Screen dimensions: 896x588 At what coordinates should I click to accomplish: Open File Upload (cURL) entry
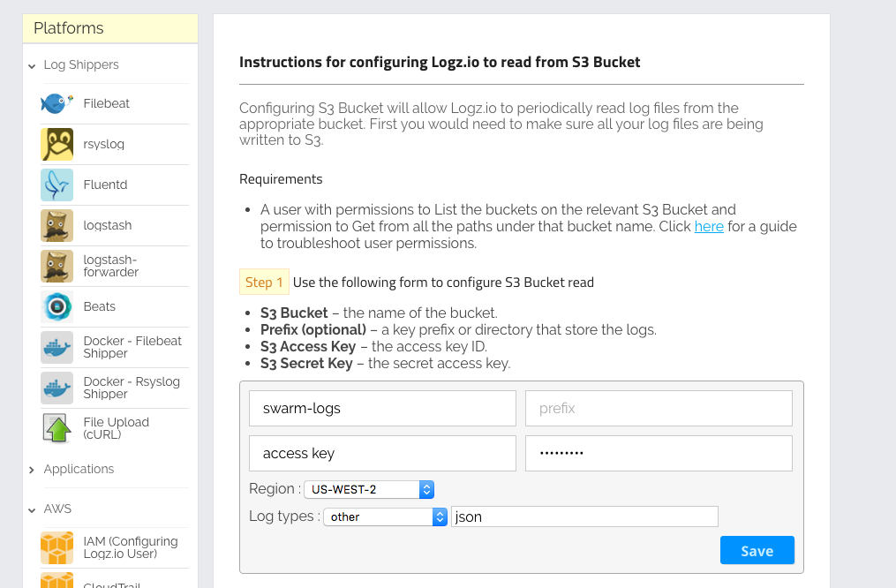click(116, 428)
